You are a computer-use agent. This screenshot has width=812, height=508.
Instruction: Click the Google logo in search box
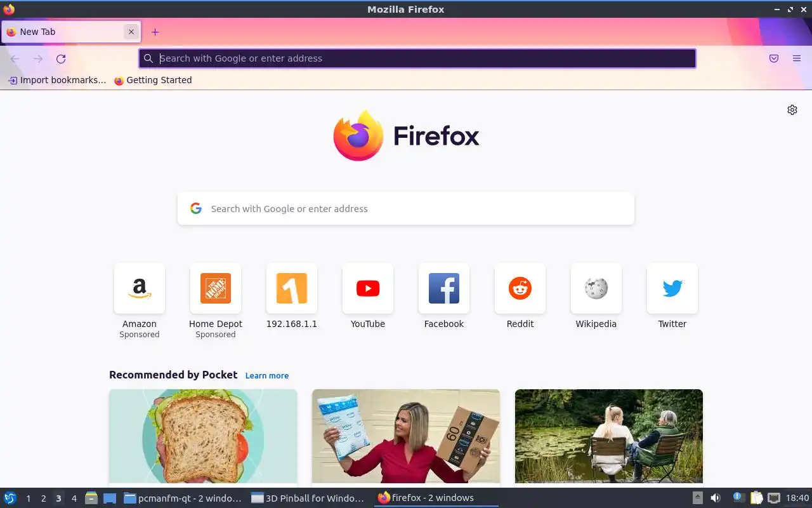[x=196, y=208]
